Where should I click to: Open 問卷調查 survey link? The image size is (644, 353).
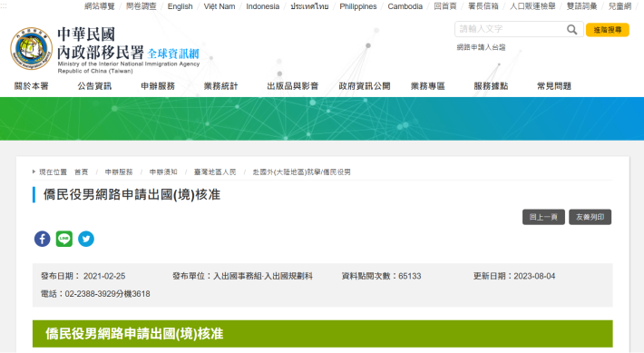141,6
